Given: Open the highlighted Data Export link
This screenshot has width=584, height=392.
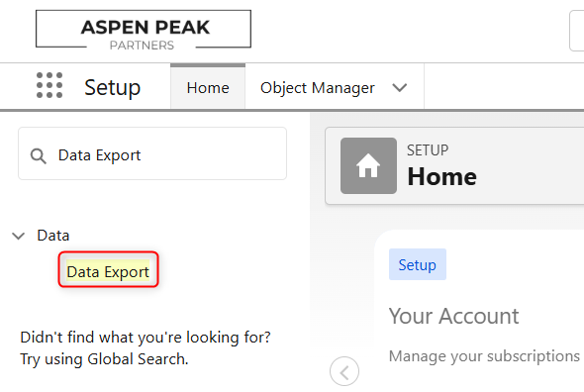Looking at the screenshot, I should pyautogui.click(x=108, y=271).
